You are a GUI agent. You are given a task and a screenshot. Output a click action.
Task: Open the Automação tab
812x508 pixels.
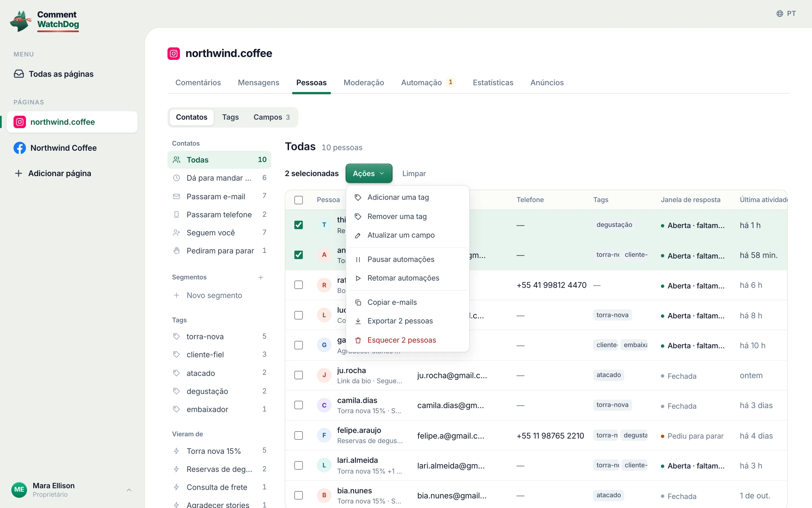coord(428,83)
